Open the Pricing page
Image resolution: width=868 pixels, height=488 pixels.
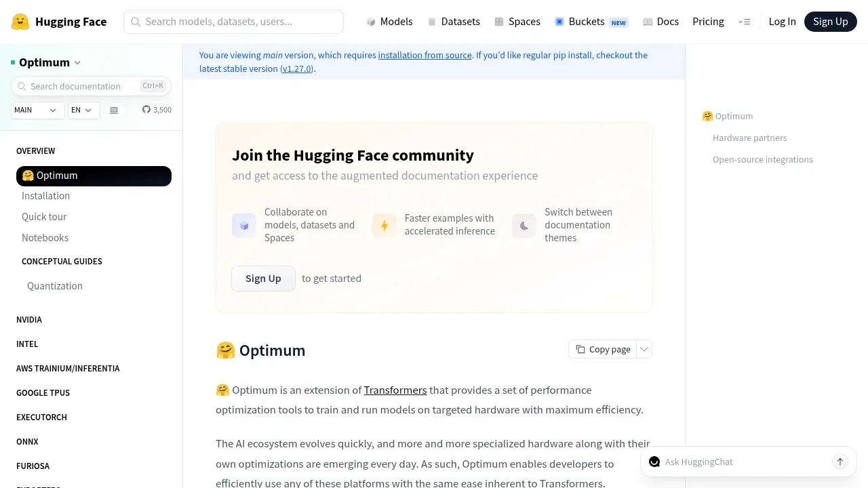tap(708, 22)
